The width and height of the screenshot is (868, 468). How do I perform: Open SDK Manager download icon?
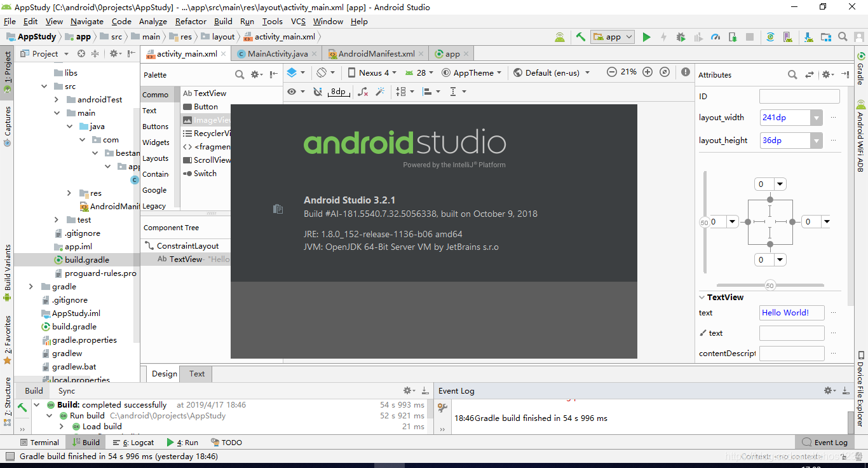coord(807,37)
